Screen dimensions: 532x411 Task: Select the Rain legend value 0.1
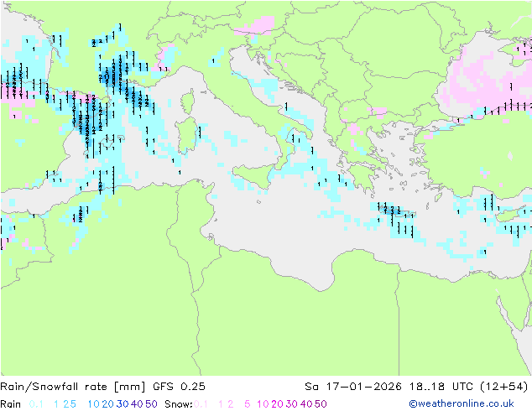point(36,404)
